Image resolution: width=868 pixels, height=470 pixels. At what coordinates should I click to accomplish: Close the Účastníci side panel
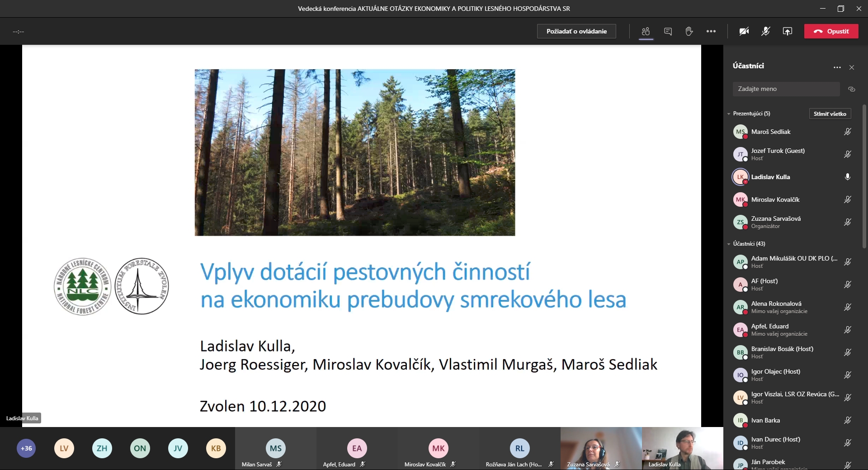[852, 67]
